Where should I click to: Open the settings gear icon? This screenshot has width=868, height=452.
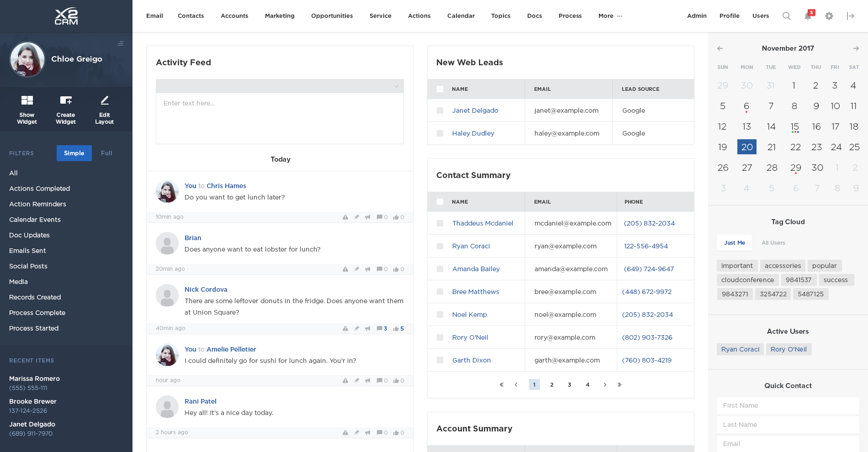tap(829, 16)
